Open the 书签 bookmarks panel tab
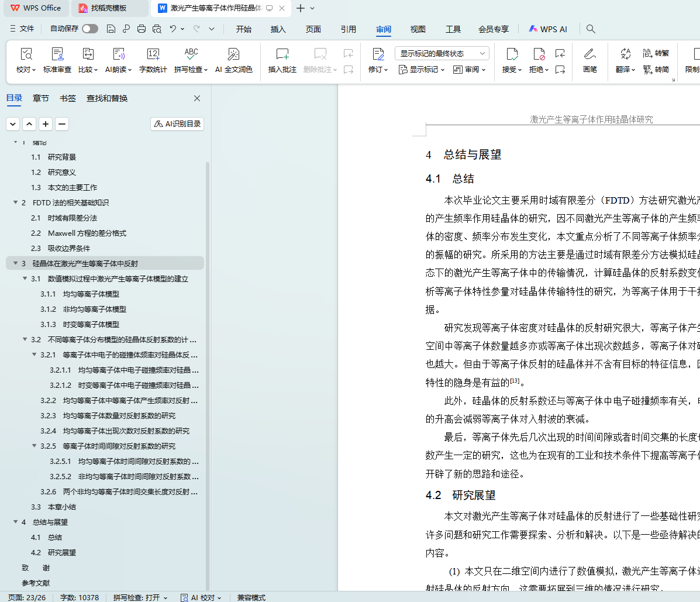This screenshot has height=602, width=700. coord(68,98)
